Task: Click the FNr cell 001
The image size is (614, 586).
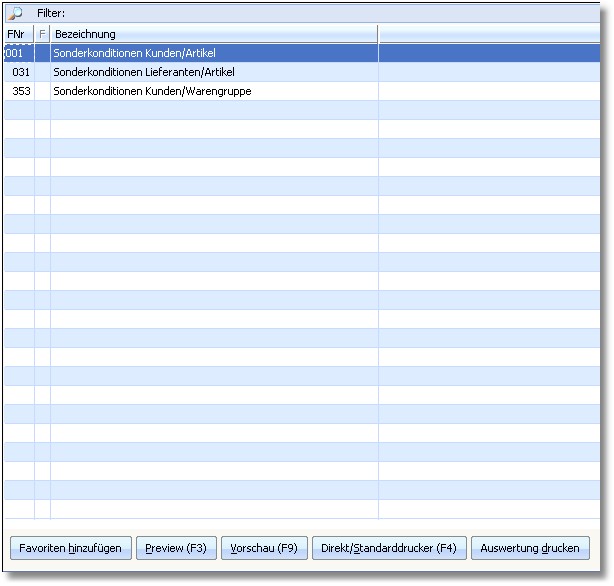Action: (x=18, y=53)
